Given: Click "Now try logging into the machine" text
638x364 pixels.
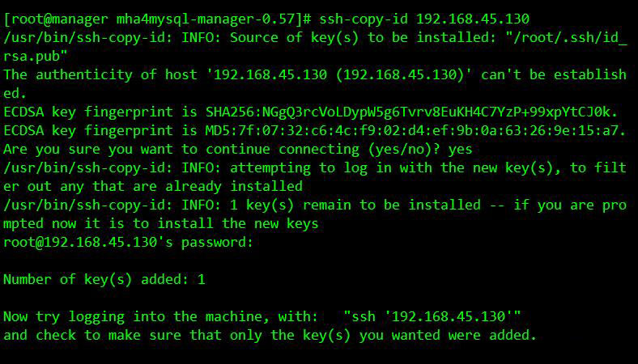Looking at the screenshot, I should 138,316.
